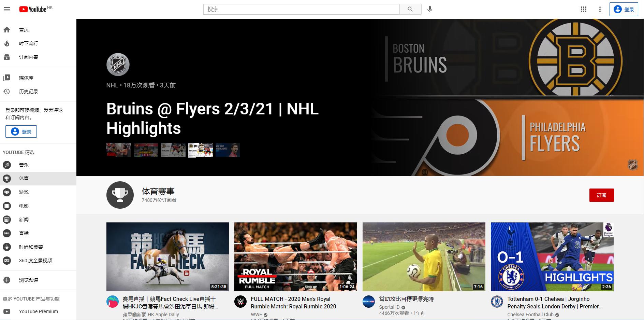
Task: Open the three-dot settings menu
Action: pyautogui.click(x=600, y=9)
